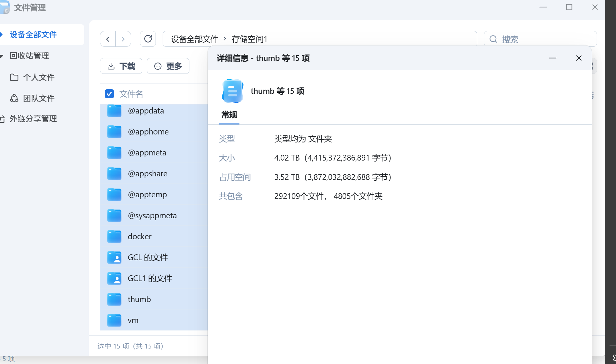Click the back navigation arrow
Viewport: 616px width, 364px height.
coord(108,39)
